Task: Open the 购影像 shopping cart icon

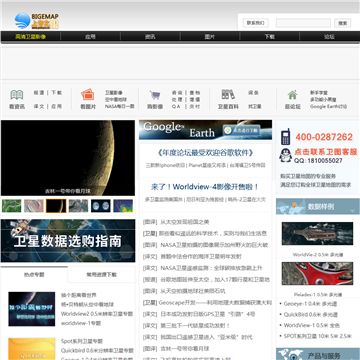Action: [x=155, y=95]
